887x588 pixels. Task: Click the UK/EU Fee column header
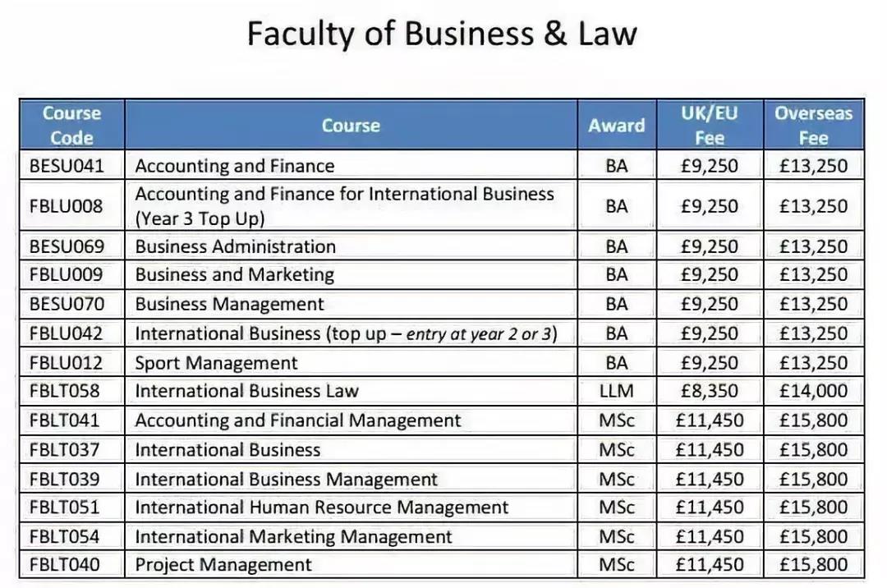pyautogui.click(x=710, y=126)
